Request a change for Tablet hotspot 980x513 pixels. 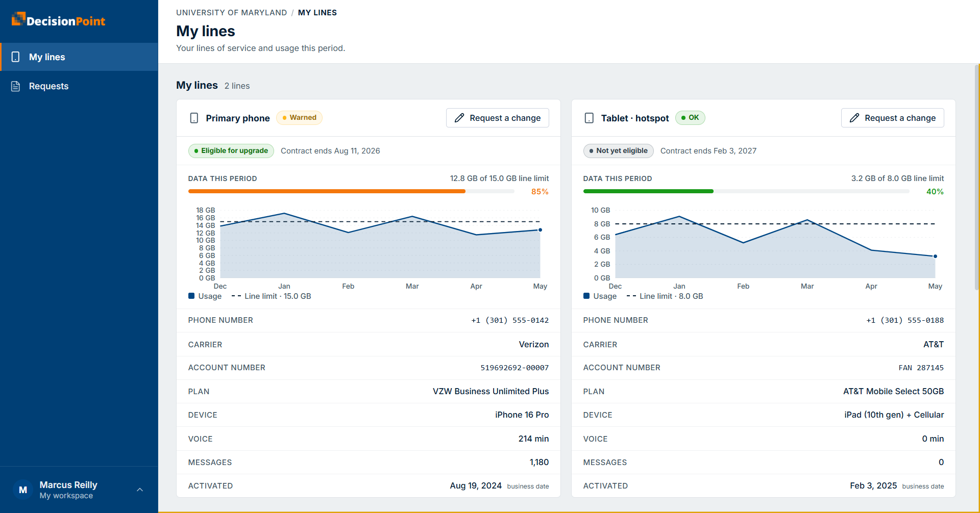(893, 118)
